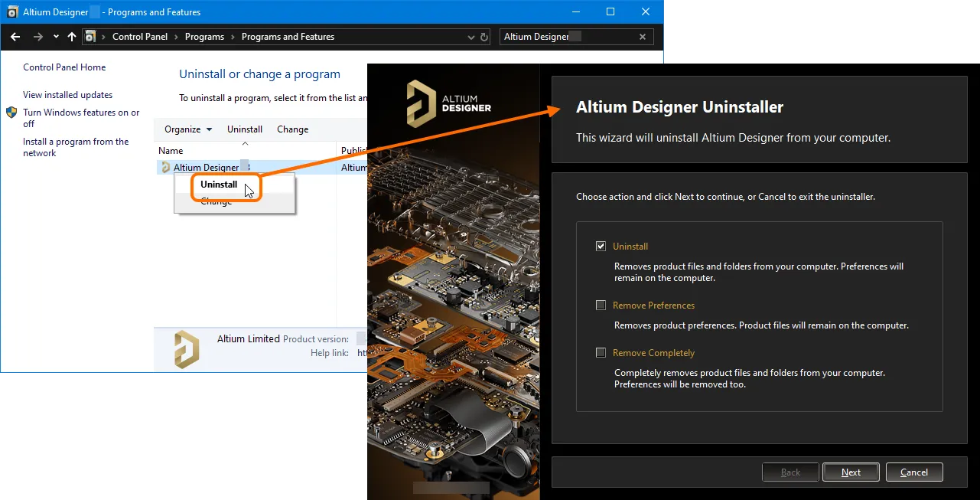The height and width of the screenshot is (500, 980).
Task: Click the Remove Preferences option label
Action: click(x=654, y=306)
